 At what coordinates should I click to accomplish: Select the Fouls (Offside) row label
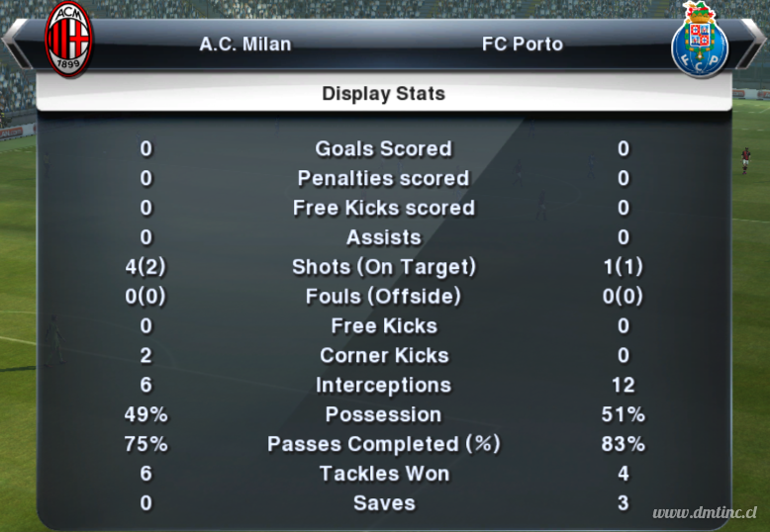384,297
